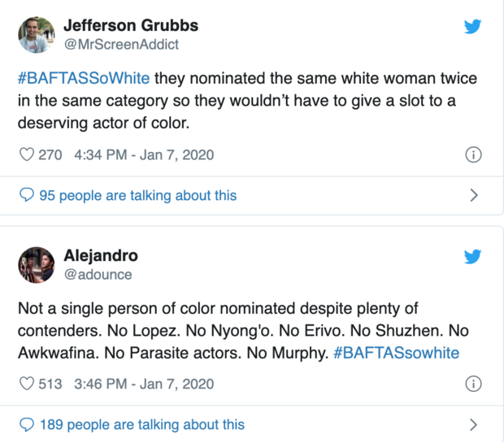Expand the 95 people conversation chevron
Screen dimensions: 504x443
pyautogui.click(x=474, y=195)
